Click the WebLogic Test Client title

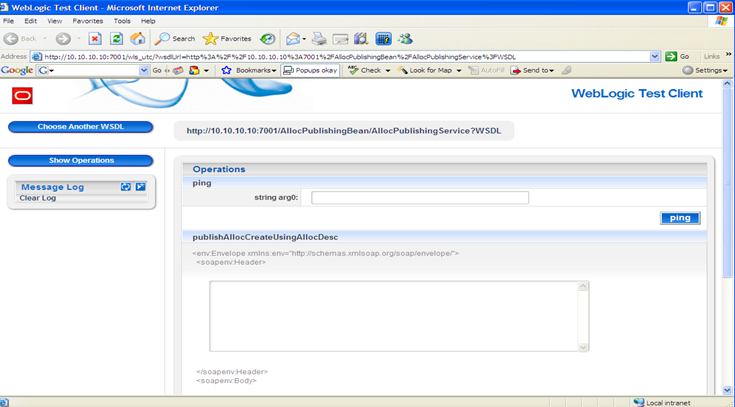[637, 93]
